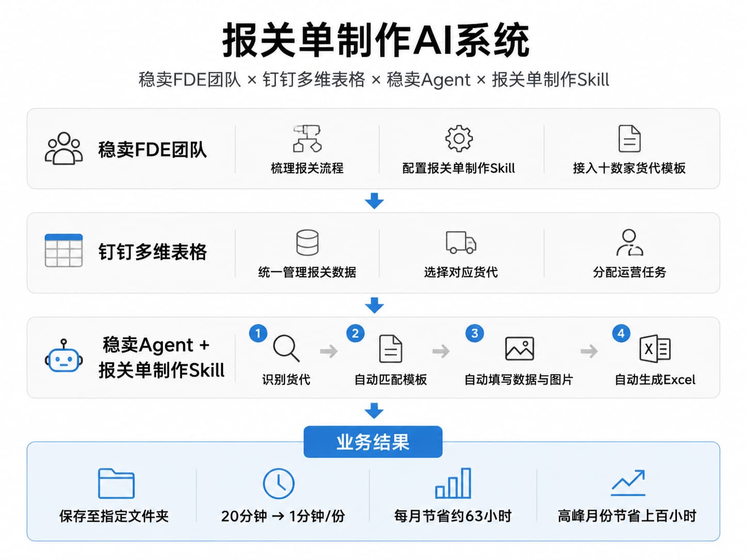
Task: Click the 保存至指定文件夹 result text
Action: (114, 516)
